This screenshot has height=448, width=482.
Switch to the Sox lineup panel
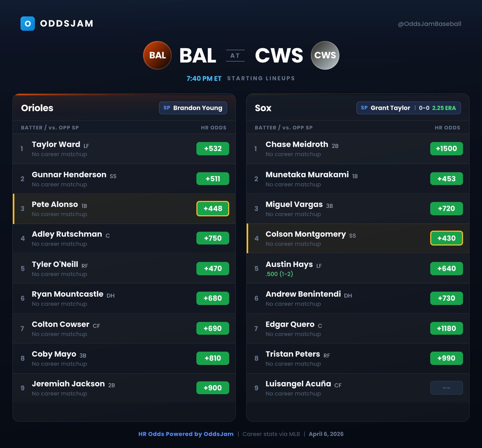click(263, 108)
